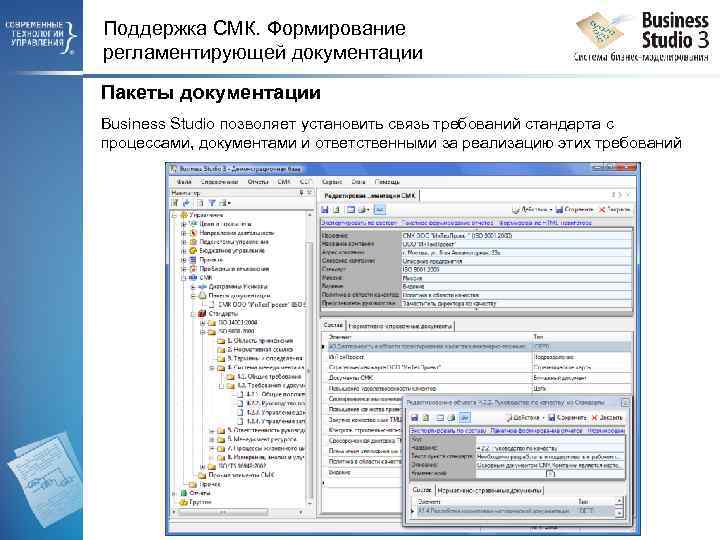Click the second toolbar icon in popup editor

tap(426, 418)
